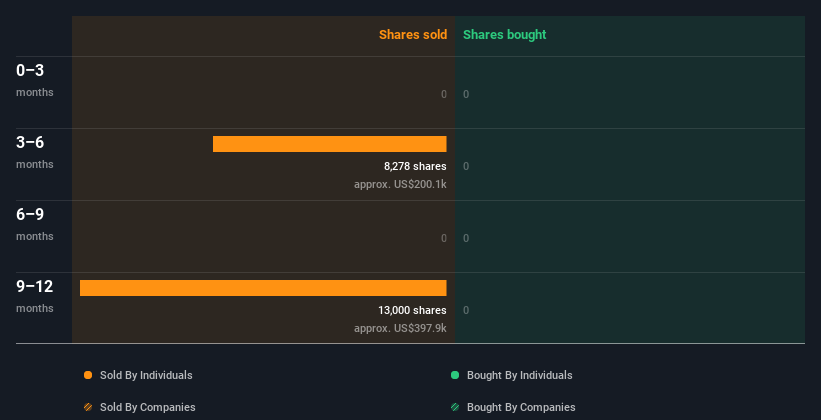
Task: Select the orange 3–6 months sold bar
Action: tap(329, 144)
